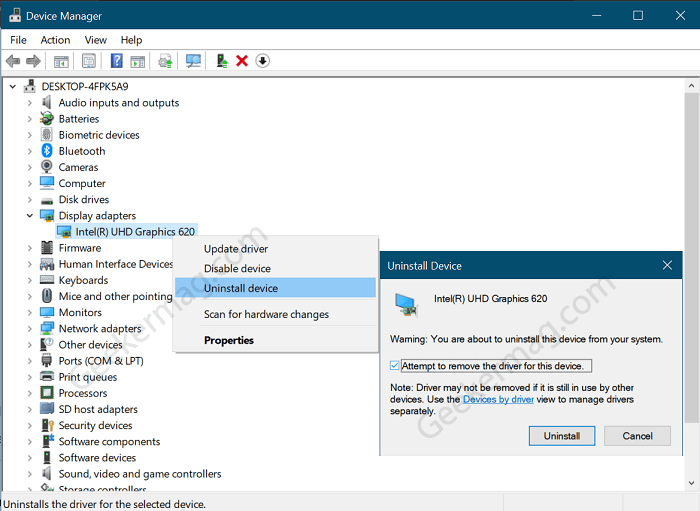
Task: Select the Cameras webcam icon
Action: point(46,167)
